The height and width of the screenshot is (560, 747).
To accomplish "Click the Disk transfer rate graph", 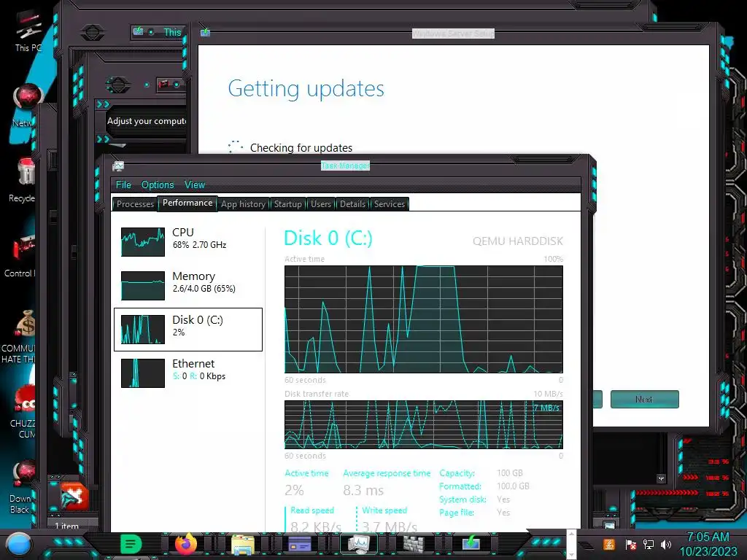I will tap(424, 424).
